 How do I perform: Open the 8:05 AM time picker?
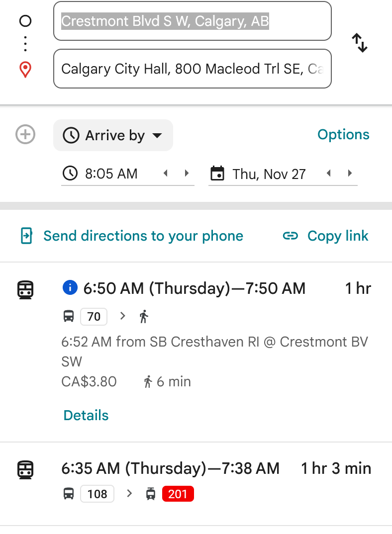point(111,174)
